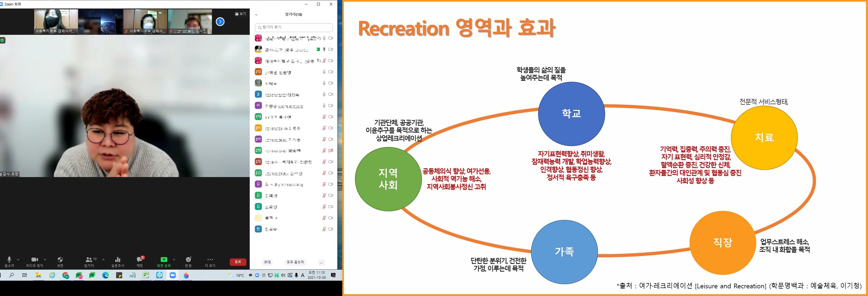Collapse participants panel chevron beside 참가자(18)
The image size is (868, 296).
tap(256, 15)
